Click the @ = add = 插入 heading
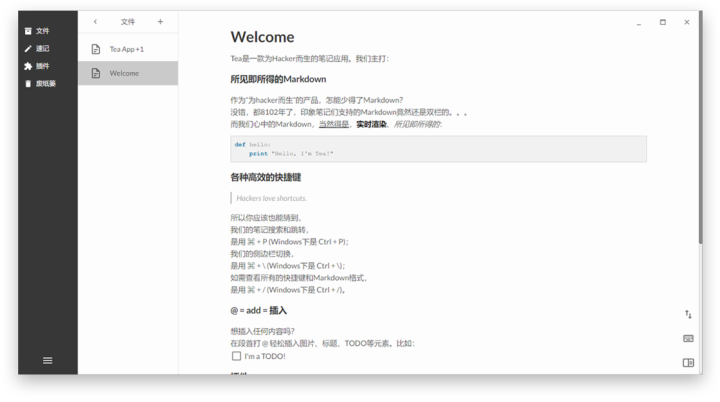The height and width of the screenshot is (402, 720). (259, 311)
